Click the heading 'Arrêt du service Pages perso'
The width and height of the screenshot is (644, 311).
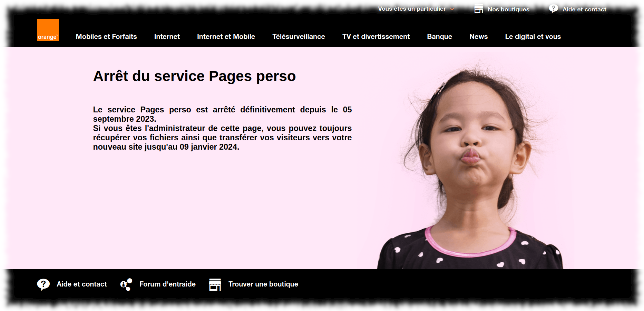click(x=195, y=76)
